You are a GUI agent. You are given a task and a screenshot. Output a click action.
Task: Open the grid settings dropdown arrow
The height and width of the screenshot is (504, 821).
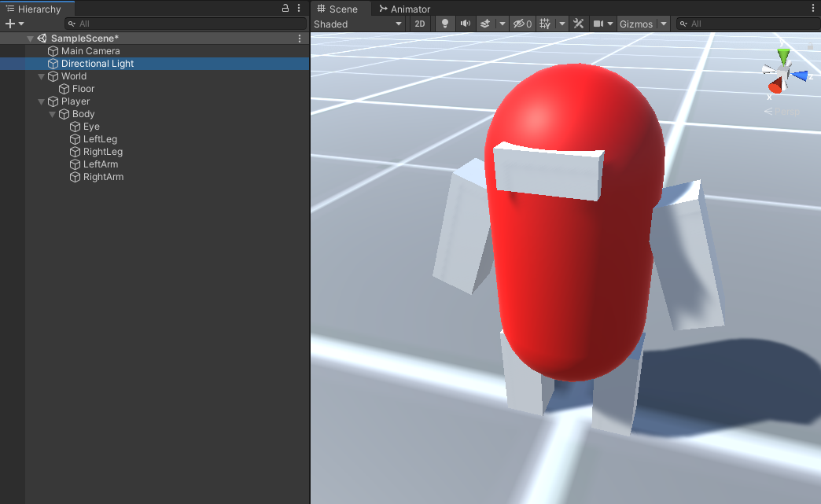pyautogui.click(x=562, y=24)
